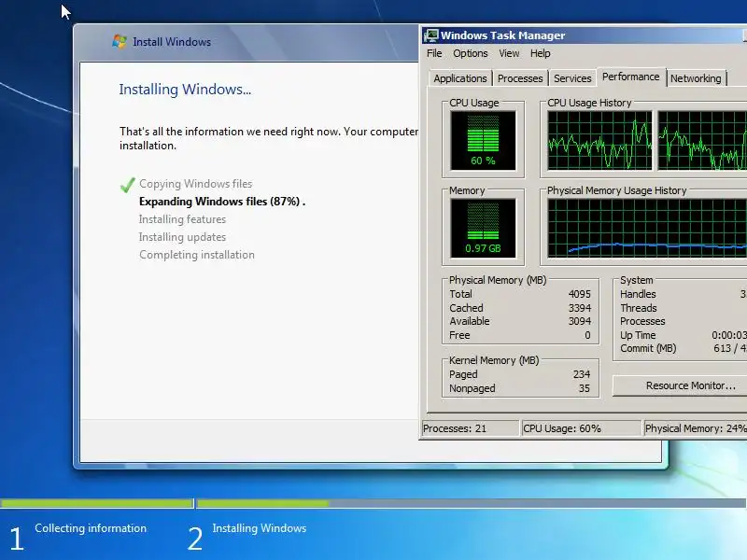Image resolution: width=747 pixels, height=560 pixels.
Task: Click the 'Copying Windows files' step text
Action: pos(196,184)
